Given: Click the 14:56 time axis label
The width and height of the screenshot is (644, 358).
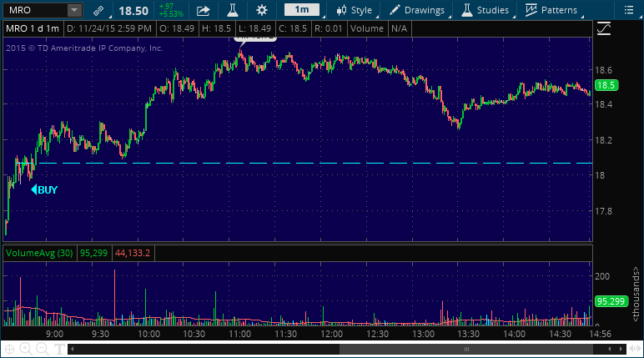Looking at the screenshot, I should click(600, 334).
